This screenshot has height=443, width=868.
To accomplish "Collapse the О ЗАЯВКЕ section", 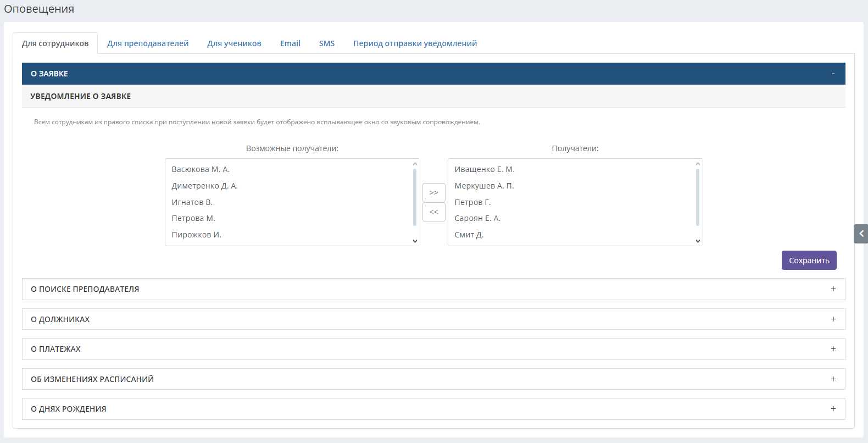I will [x=433, y=74].
